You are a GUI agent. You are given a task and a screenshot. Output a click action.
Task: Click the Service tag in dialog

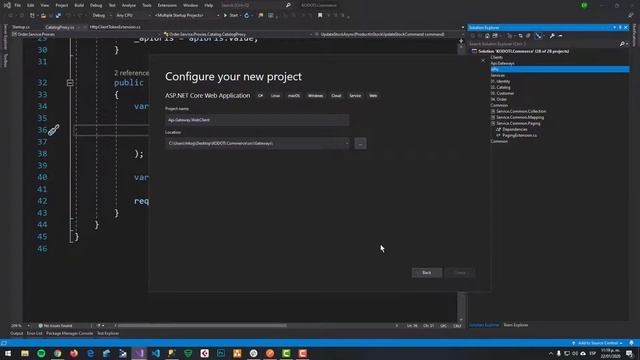click(355, 96)
